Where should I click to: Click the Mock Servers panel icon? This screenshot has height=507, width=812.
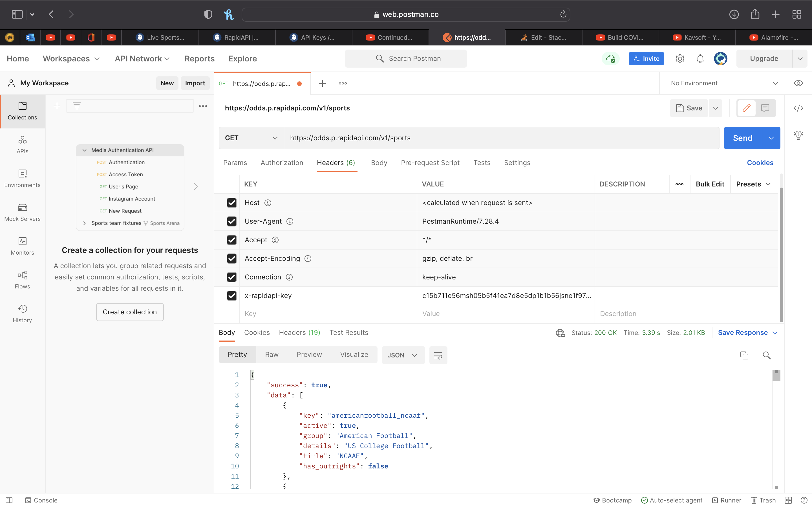click(x=22, y=207)
